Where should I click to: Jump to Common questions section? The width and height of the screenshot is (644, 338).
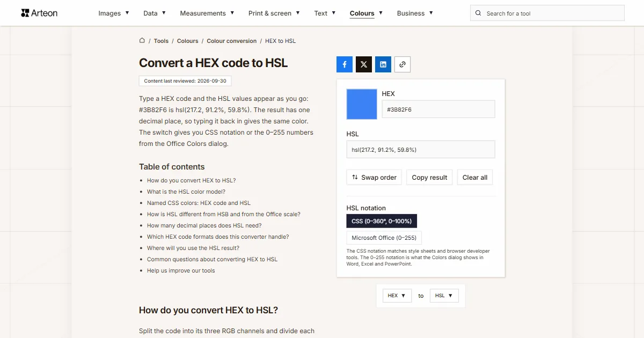click(213, 259)
